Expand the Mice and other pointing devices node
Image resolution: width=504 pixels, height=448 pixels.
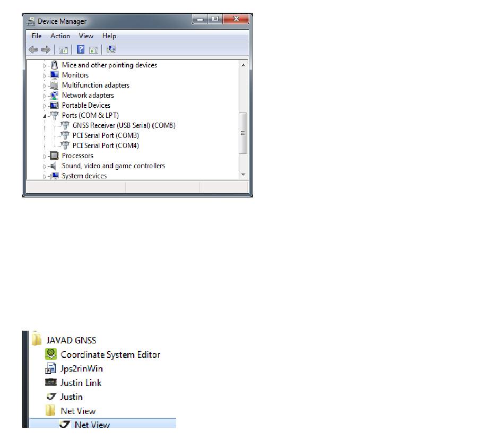(x=45, y=66)
